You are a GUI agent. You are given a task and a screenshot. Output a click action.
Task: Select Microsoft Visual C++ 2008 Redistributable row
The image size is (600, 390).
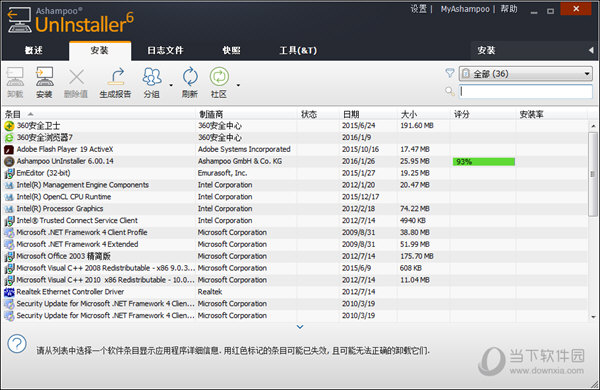click(x=295, y=268)
